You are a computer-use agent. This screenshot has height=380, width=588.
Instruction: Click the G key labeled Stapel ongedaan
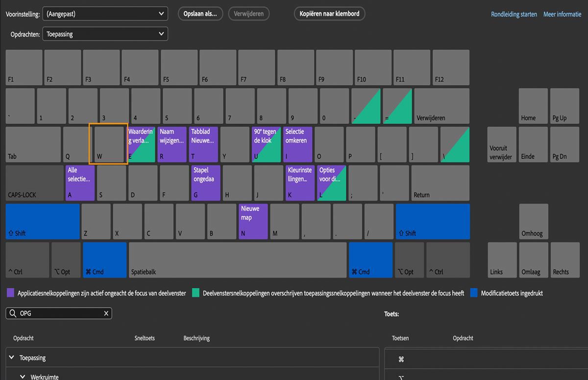(206, 183)
